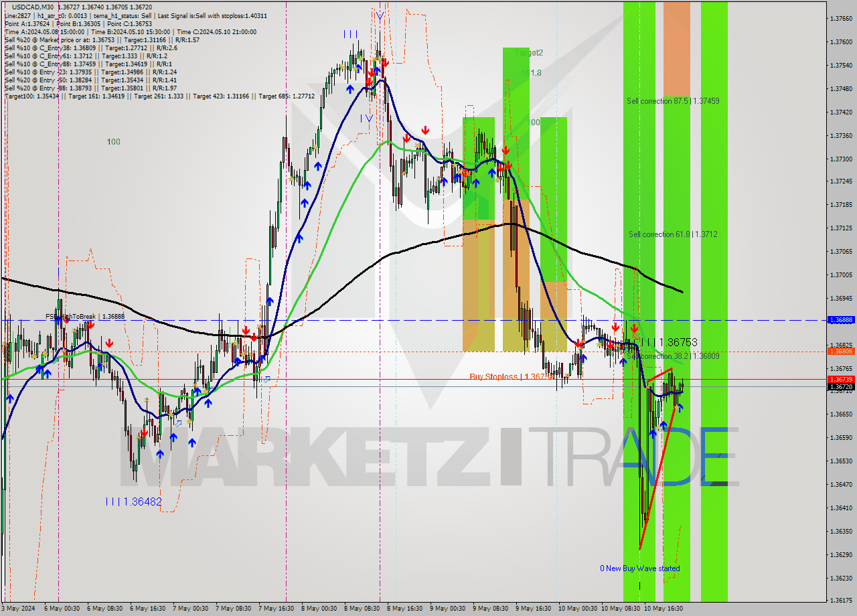Select the blue 1.36888 price tag
The width and height of the screenshot is (857, 616).
(x=841, y=320)
